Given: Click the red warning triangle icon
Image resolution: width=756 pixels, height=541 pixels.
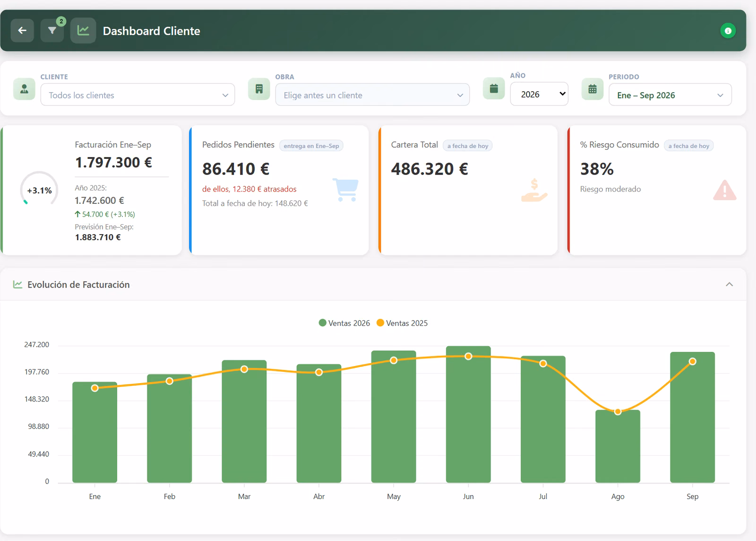Looking at the screenshot, I should pyautogui.click(x=724, y=190).
